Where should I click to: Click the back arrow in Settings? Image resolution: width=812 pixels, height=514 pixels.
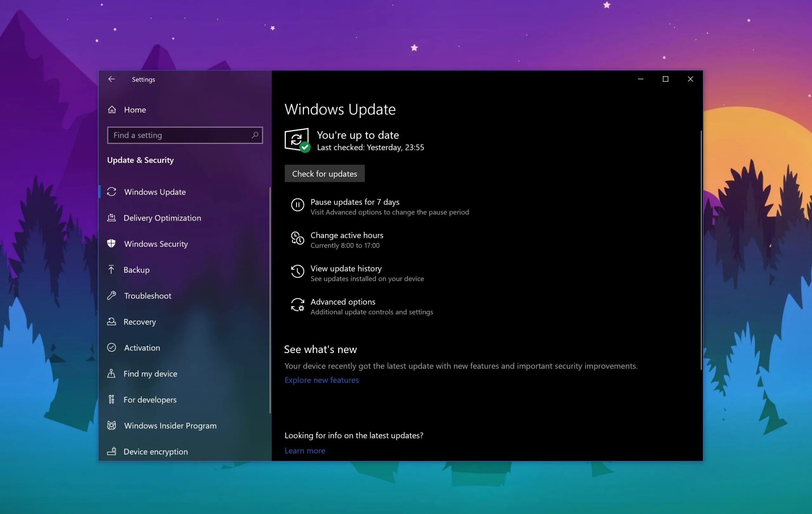[x=111, y=79]
